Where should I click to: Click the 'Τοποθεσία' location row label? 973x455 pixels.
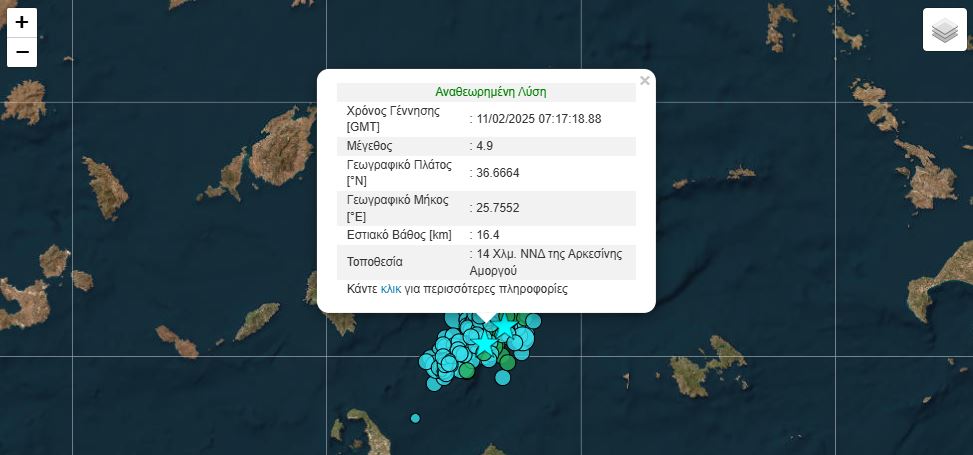point(374,262)
